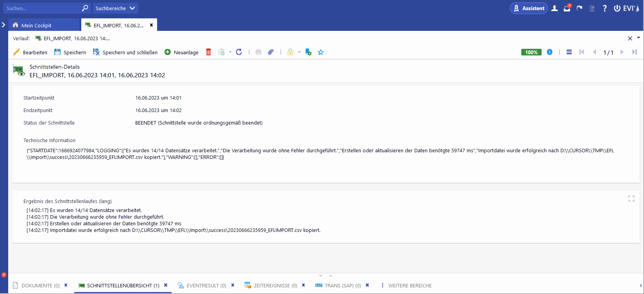Open WEITERE BEREICHE menu
This screenshot has width=644, height=294.
click(x=406, y=286)
